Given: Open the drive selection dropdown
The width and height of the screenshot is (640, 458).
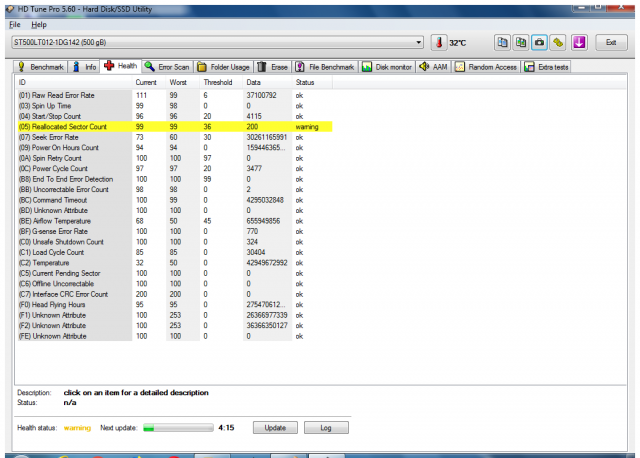Looking at the screenshot, I should tap(419, 43).
